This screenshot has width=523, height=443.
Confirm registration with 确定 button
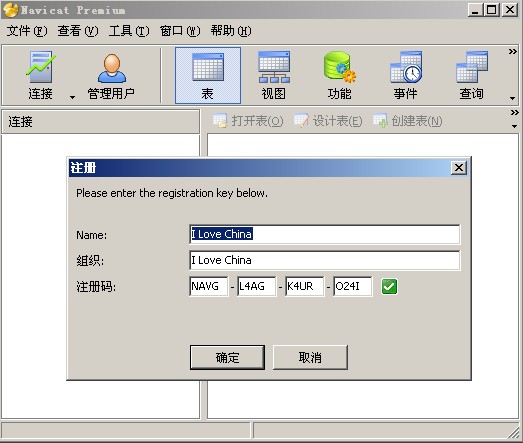[x=227, y=357]
